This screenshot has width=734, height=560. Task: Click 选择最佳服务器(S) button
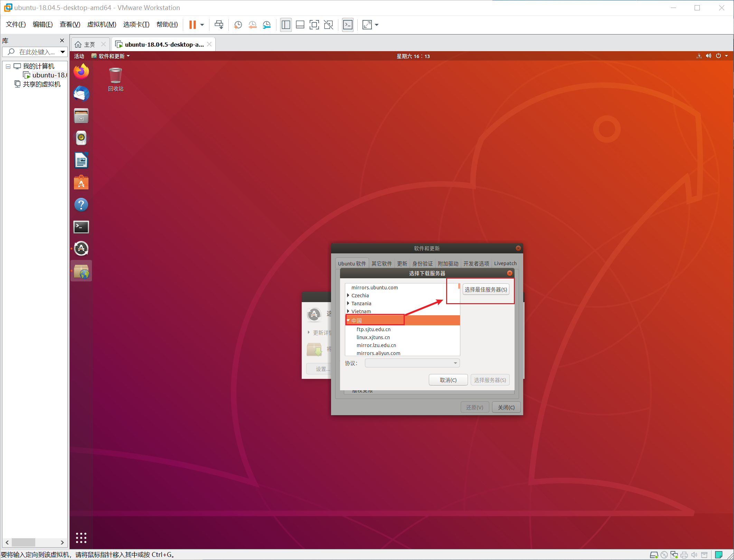(486, 289)
